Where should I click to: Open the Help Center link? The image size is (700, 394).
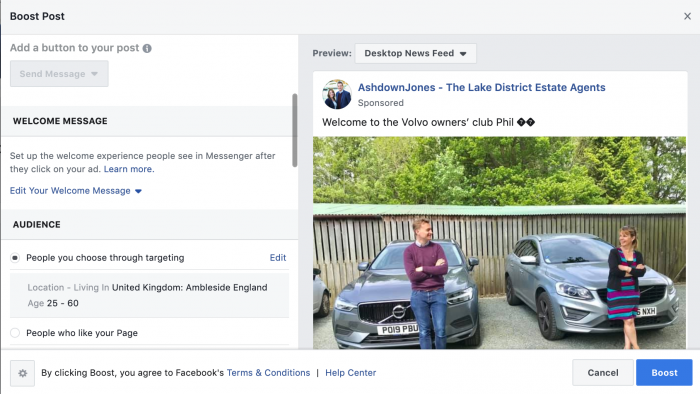pos(350,373)
